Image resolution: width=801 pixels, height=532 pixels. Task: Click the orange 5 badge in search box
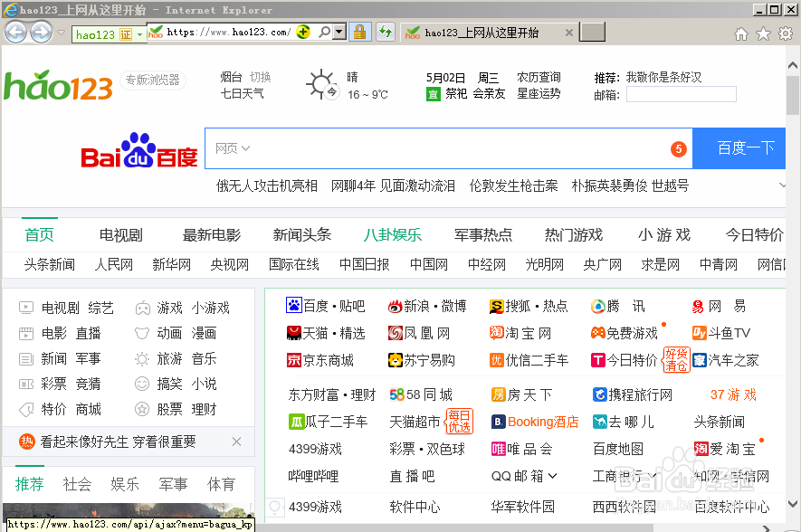[679, 149]
